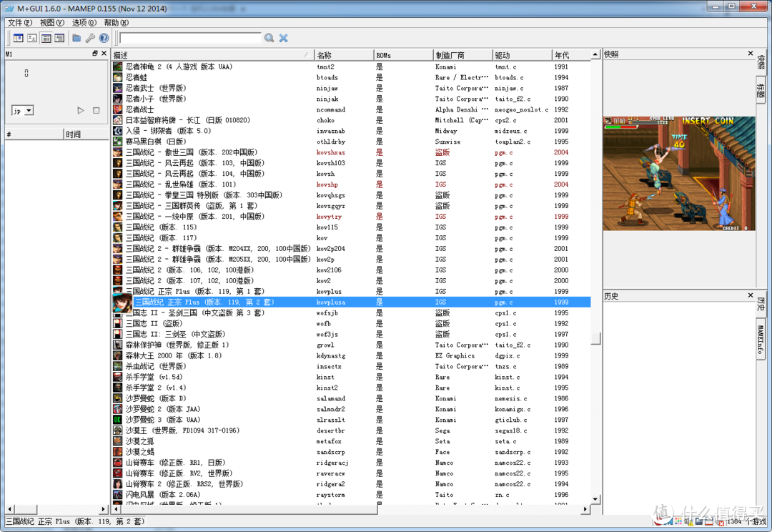772x532 pixels.
Task: Close the M1 panel
Action: click(104, 53)
